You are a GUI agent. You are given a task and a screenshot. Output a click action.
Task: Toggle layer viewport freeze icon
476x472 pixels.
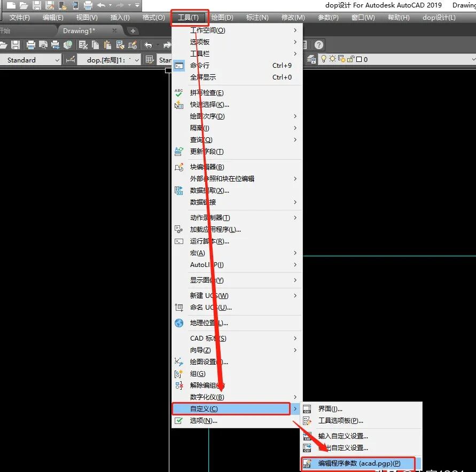coord(341,59)
